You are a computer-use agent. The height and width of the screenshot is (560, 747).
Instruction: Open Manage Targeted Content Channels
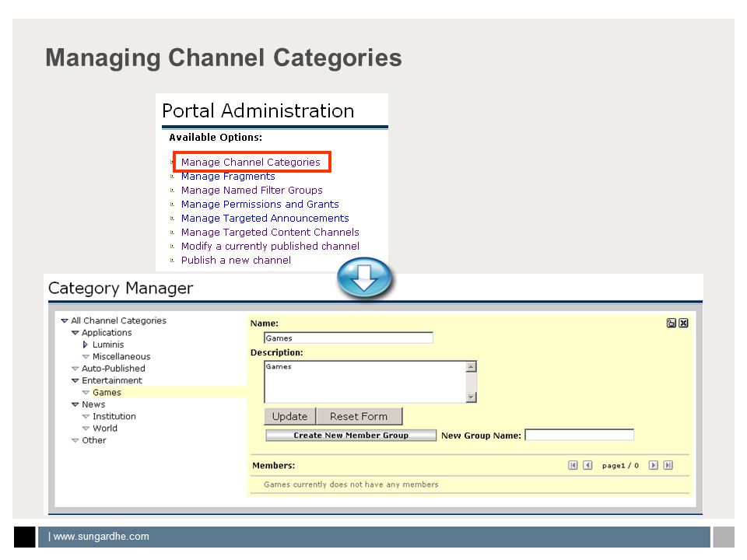[x=270, y=232]
